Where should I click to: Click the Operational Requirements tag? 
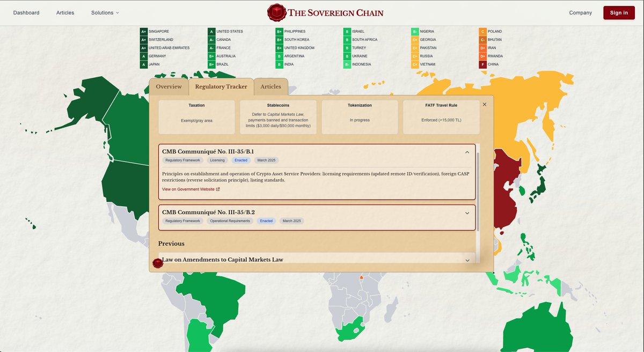tap(230, 221)
